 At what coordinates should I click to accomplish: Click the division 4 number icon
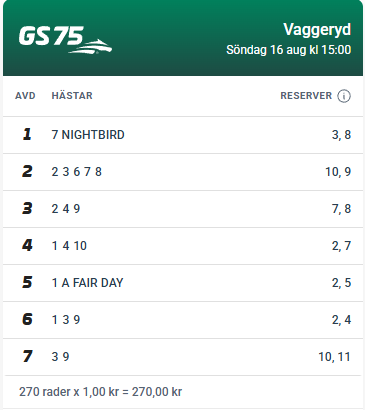click(27, 245)
